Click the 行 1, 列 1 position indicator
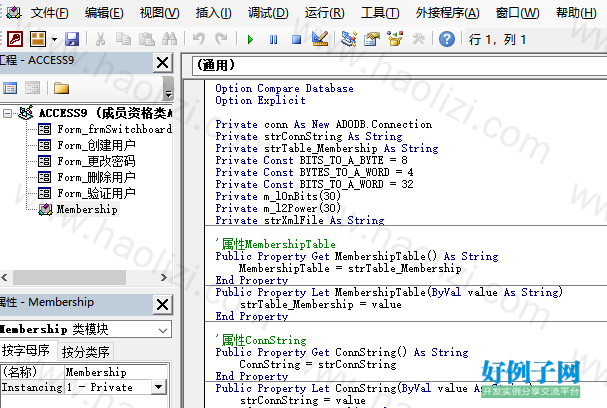The image size is (607, 408). [x=497, y=39]
